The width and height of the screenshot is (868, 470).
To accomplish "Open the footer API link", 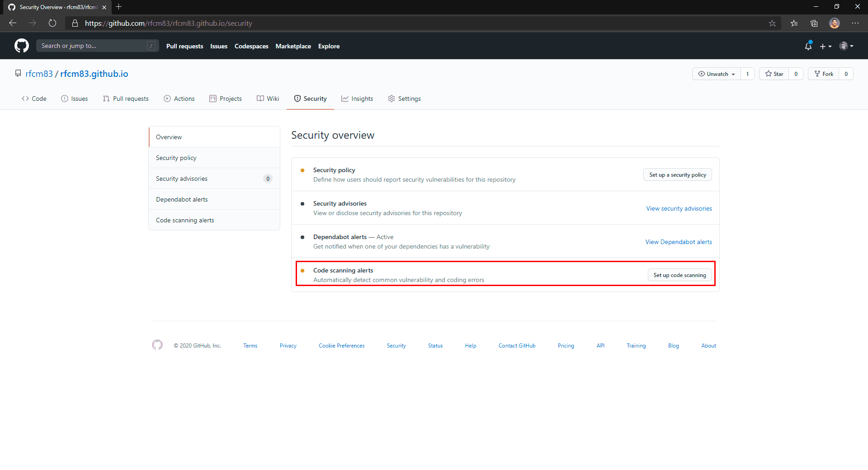I will pos(600,346).
